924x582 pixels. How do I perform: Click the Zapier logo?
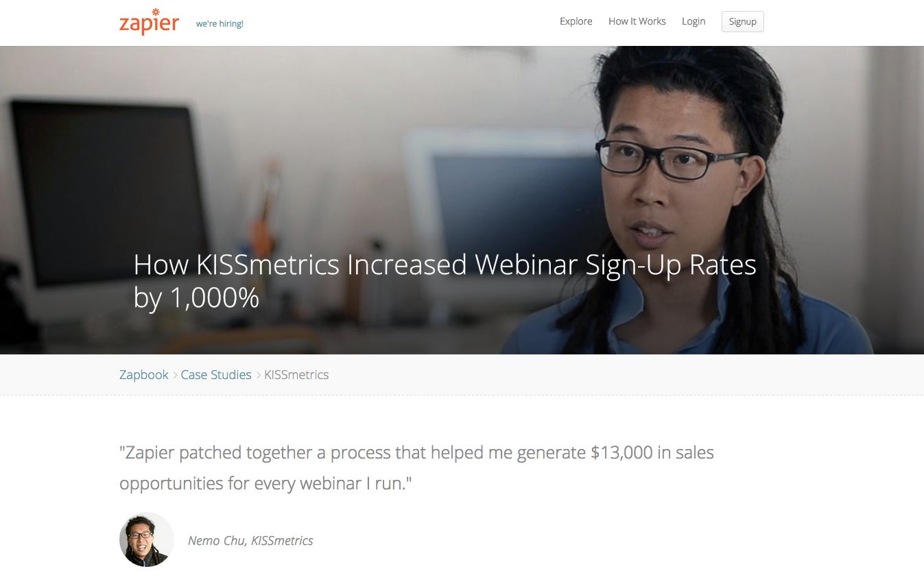(x=149, y=23)
